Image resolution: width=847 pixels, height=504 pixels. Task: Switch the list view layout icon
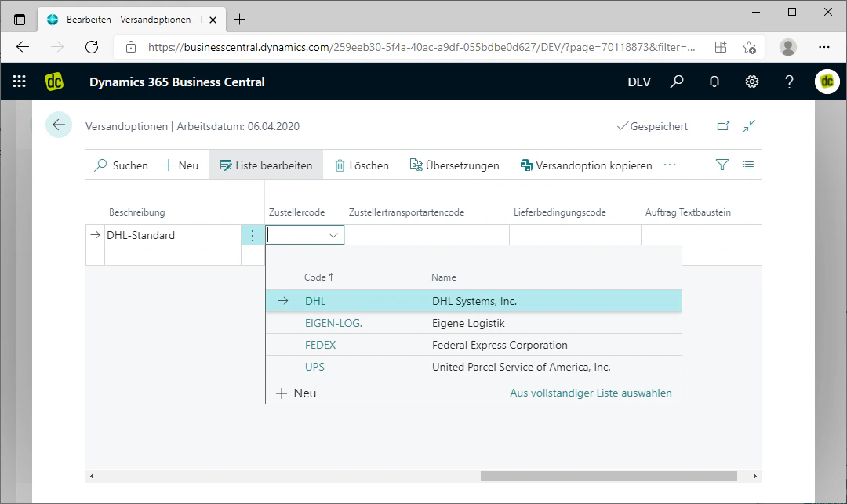[x=748, y=165]
